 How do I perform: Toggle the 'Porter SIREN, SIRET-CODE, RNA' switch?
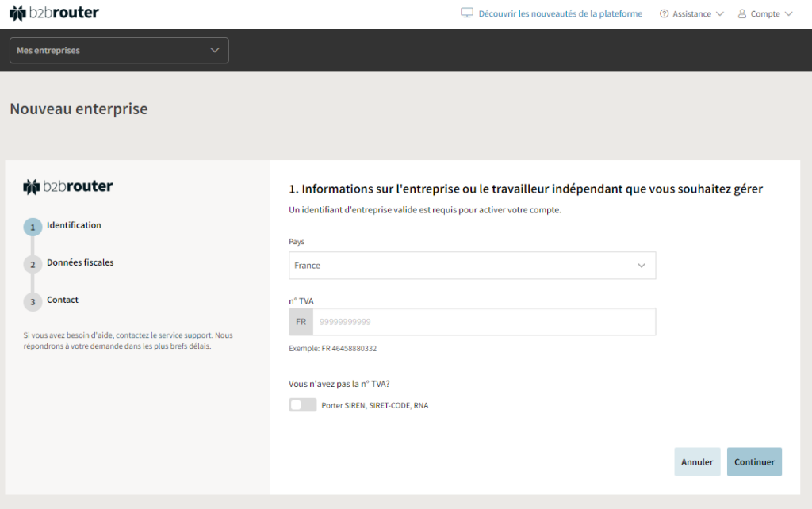(302, 405)
